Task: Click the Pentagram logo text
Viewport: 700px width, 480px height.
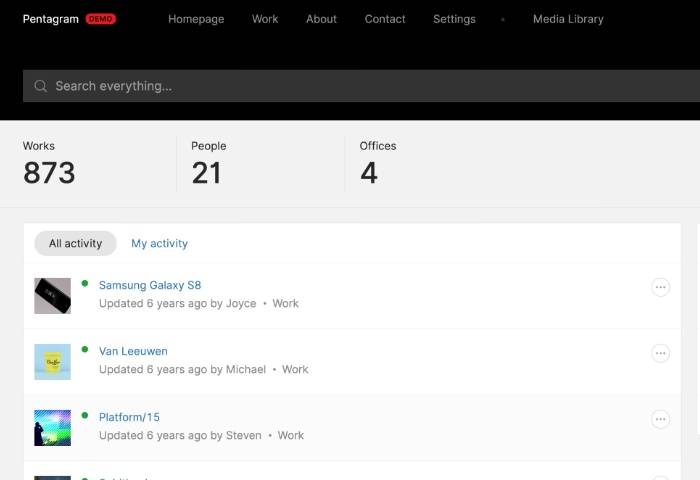Action: tap(50, 19)
